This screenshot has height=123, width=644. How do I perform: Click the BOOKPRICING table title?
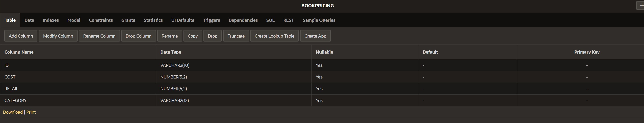tap(317, 6)
